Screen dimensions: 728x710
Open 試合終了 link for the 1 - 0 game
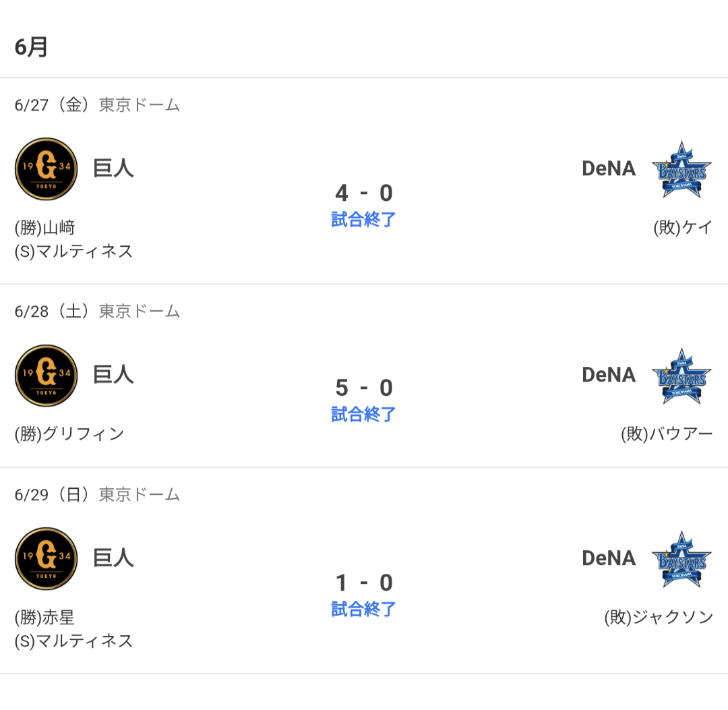click(x=363, y=609)
